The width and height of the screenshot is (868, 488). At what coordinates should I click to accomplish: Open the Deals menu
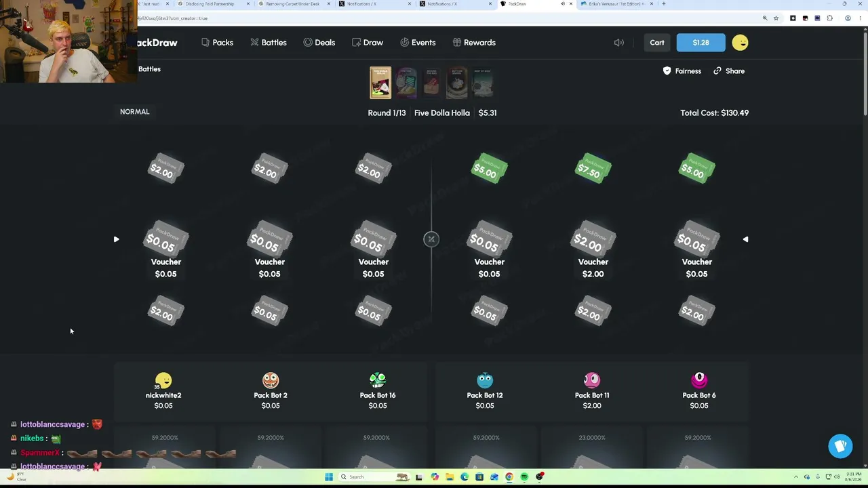(319, 43)
